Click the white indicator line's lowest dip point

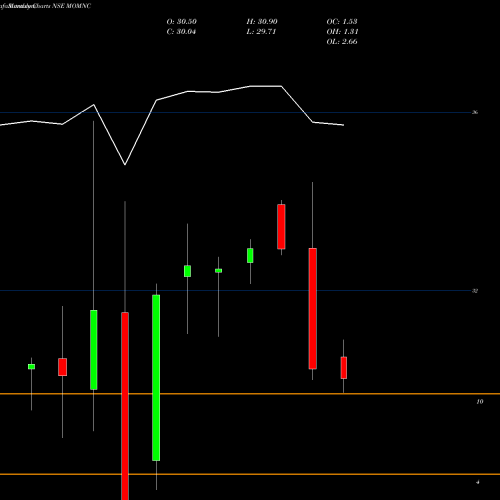tap(125, 165)
